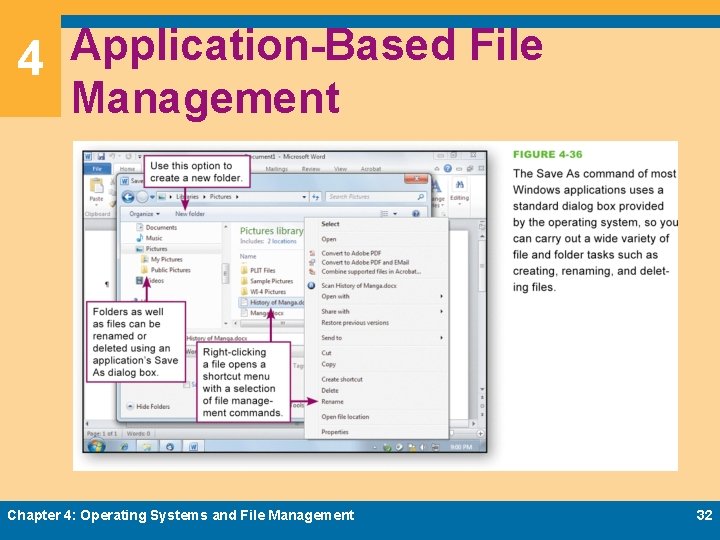Click the Back arrow in the Save As dialog
Screen dimensions: 720x540
pyautogui.click(x=128, y=197)
